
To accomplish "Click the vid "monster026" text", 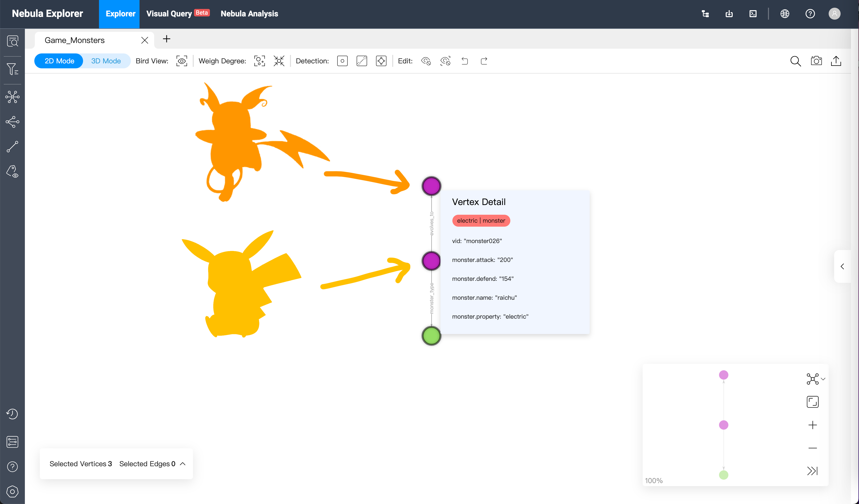I will point(477,241).
